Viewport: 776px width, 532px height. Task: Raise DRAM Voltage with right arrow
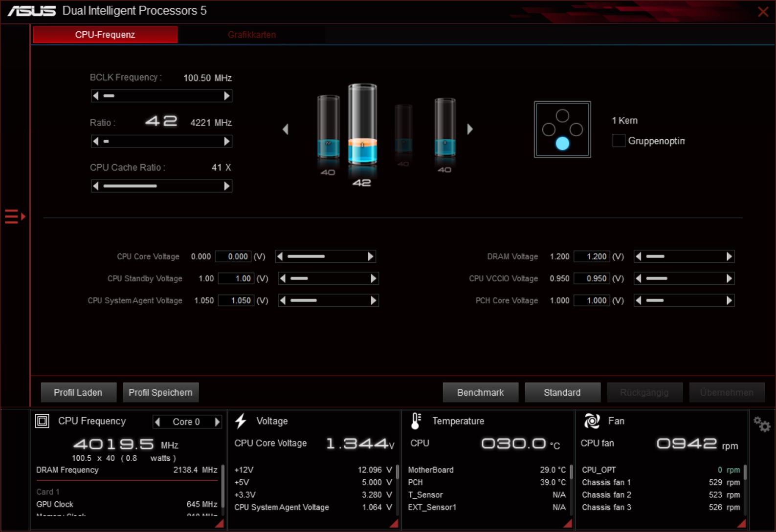pyautogui.click(x=729, y=256)
